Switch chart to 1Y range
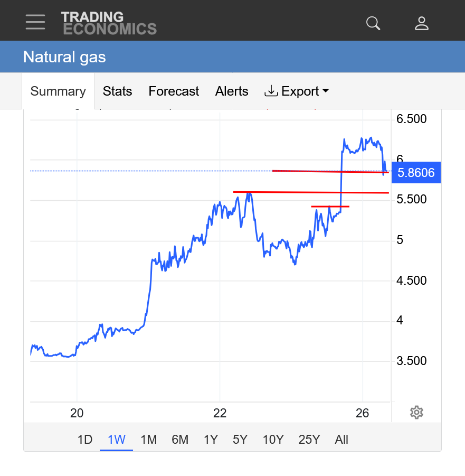The height and width of the screenshot is (476, 465). 211,440
